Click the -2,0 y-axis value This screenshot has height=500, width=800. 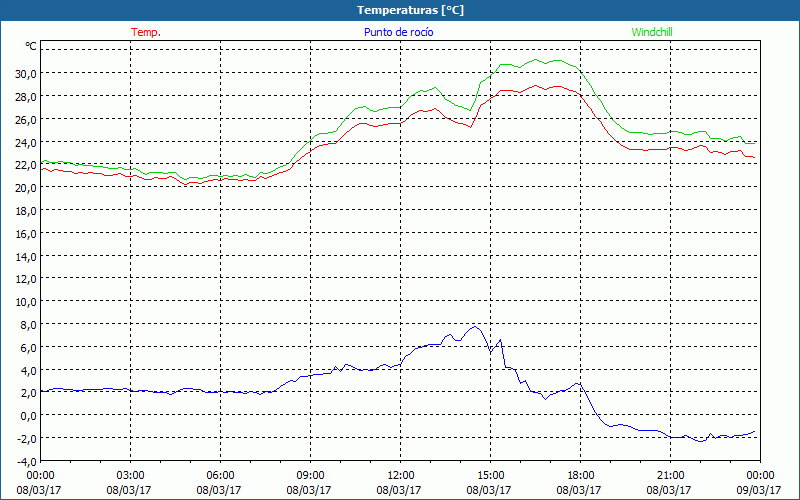point(27,438)
